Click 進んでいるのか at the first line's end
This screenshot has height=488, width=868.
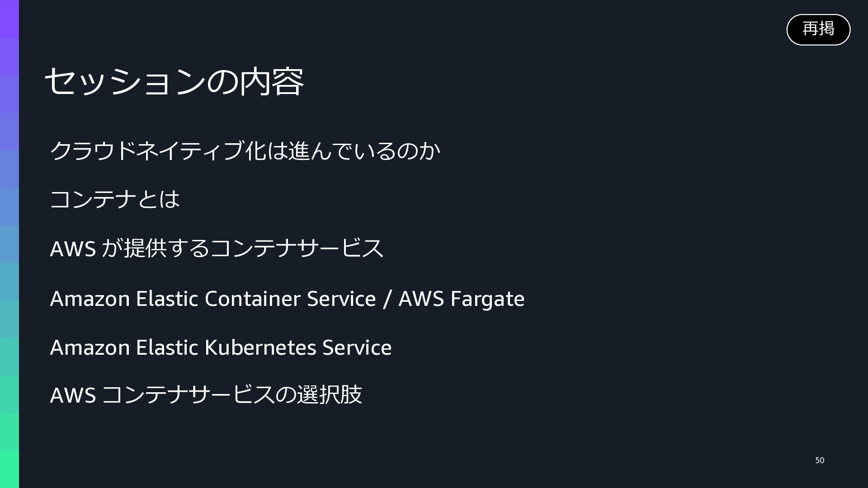tap(364, 150)
